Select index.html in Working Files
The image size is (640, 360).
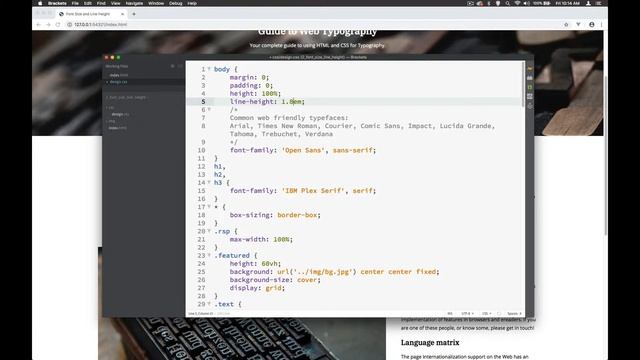(x=118, y=75)
